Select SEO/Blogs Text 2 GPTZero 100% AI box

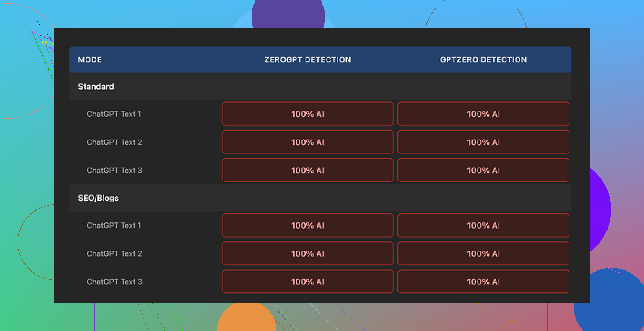tap(483, 253)
